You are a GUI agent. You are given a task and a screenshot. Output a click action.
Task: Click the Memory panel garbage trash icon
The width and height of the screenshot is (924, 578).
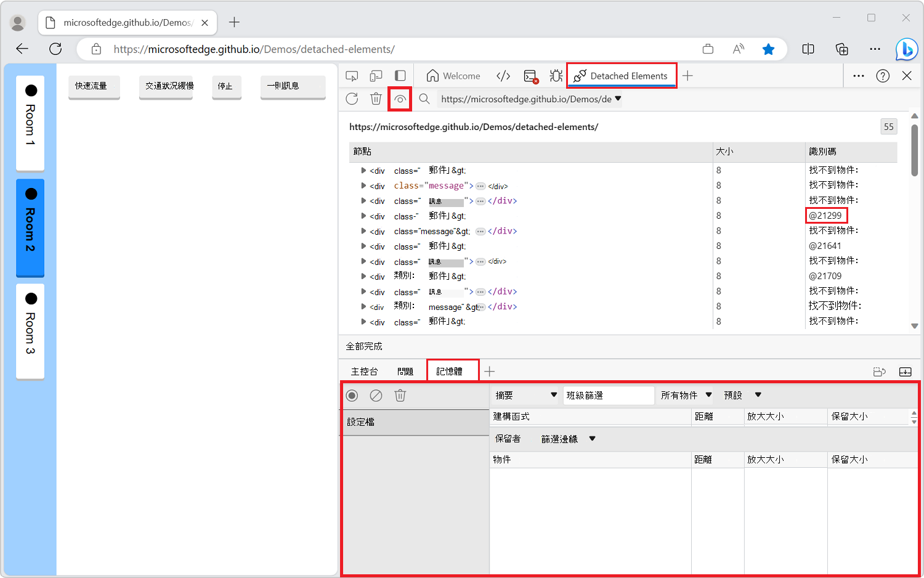click(x=400, y=396)
